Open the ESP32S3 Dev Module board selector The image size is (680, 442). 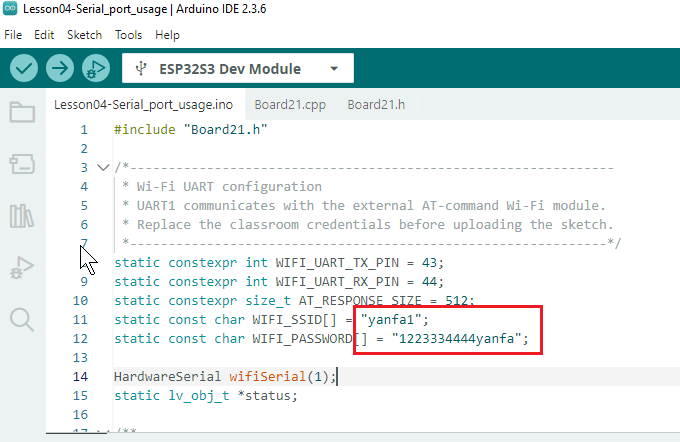pos(238,68)
